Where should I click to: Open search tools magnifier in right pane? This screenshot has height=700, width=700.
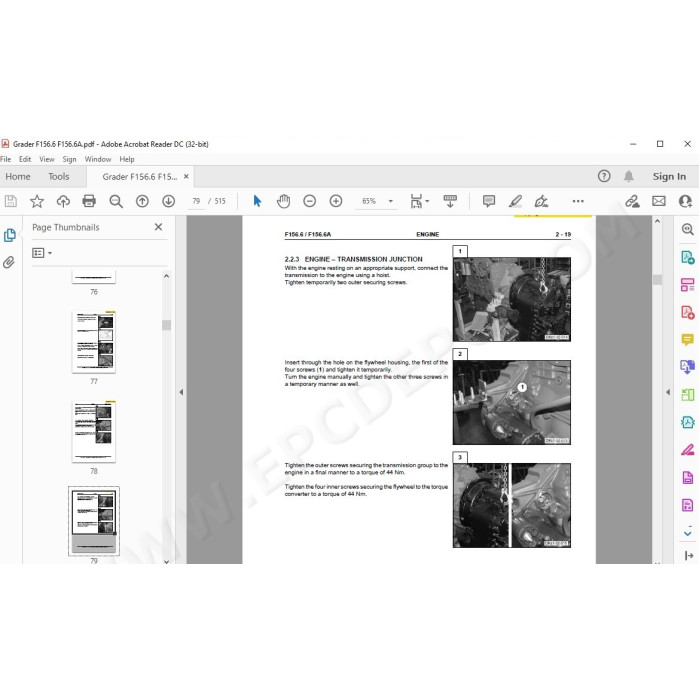coord(688,229)
